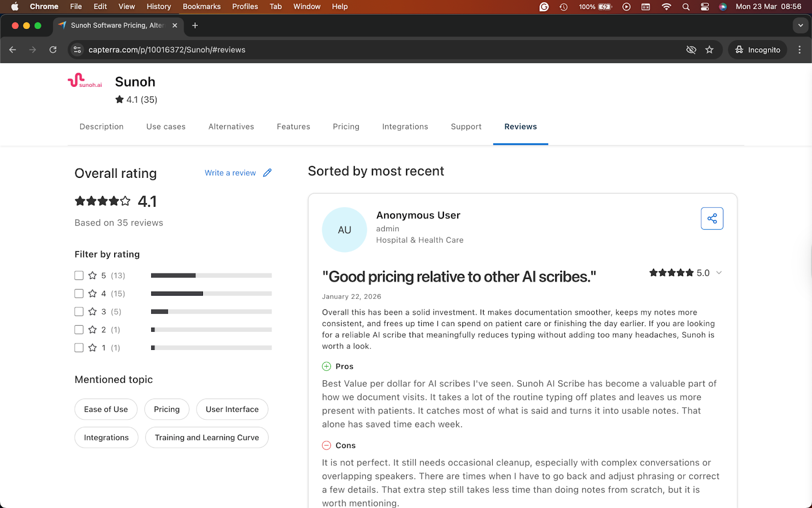
Task: Check the 1 star rating filter
Action: pyautogui.click(x=79, y=347)
